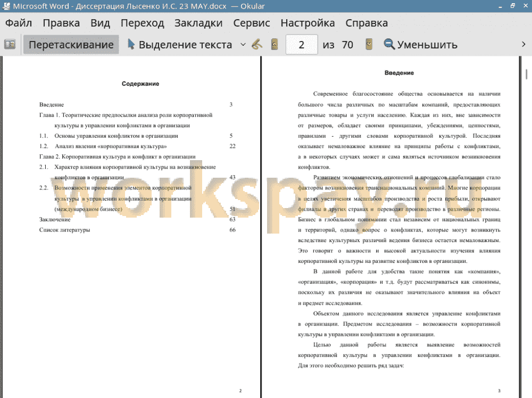Restore the Okular window size
Viewport: 532px width, 398px height.
click(513, 6)
